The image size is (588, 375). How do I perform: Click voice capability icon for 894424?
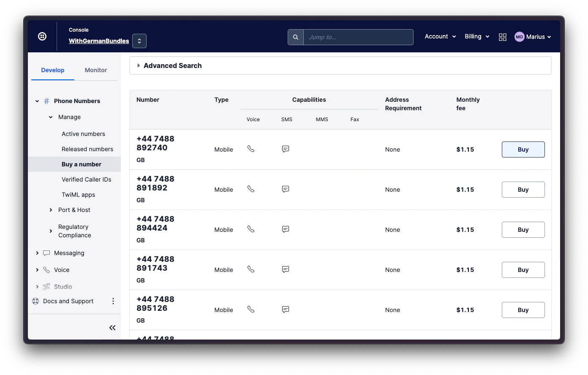[x=251, y=229]
